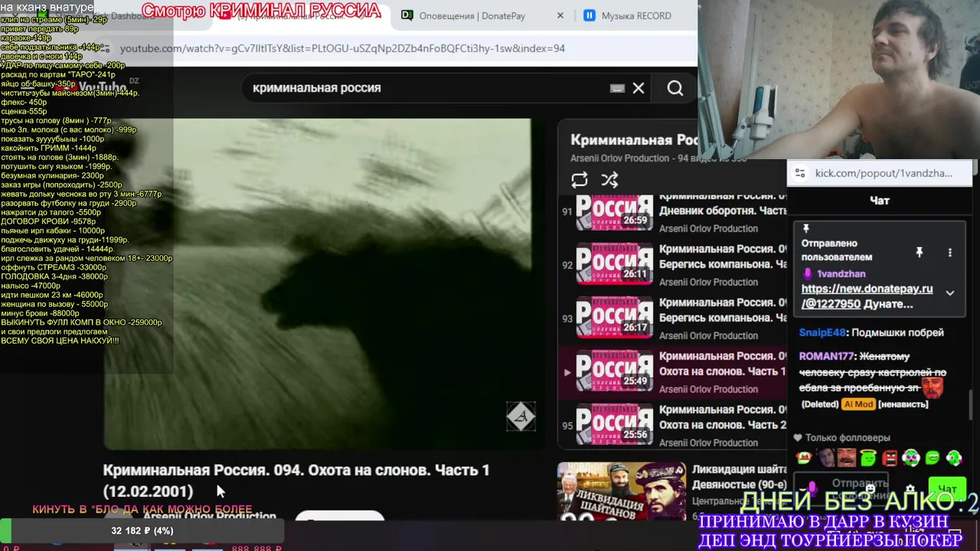This screenshot has width=980, height=551.
Task: Click the 'AI Mod' badge on deleted message
Action: point(858,404)
